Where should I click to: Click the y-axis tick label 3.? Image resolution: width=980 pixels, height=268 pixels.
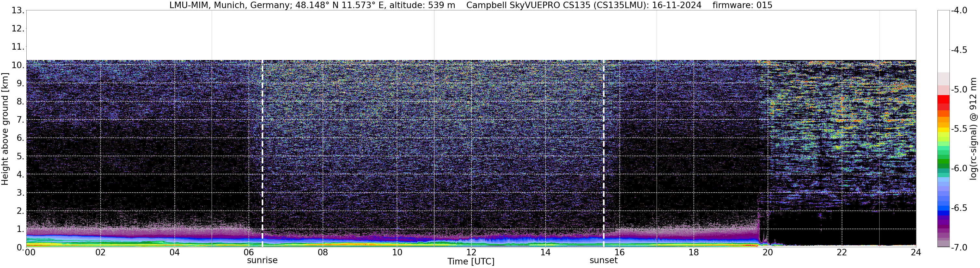point(20,192)
